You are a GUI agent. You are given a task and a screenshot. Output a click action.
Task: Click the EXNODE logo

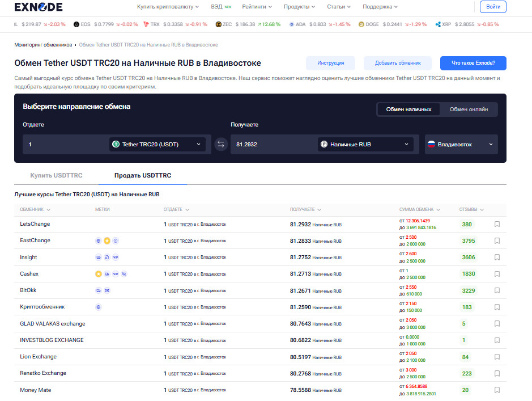(x=39, y=7)
